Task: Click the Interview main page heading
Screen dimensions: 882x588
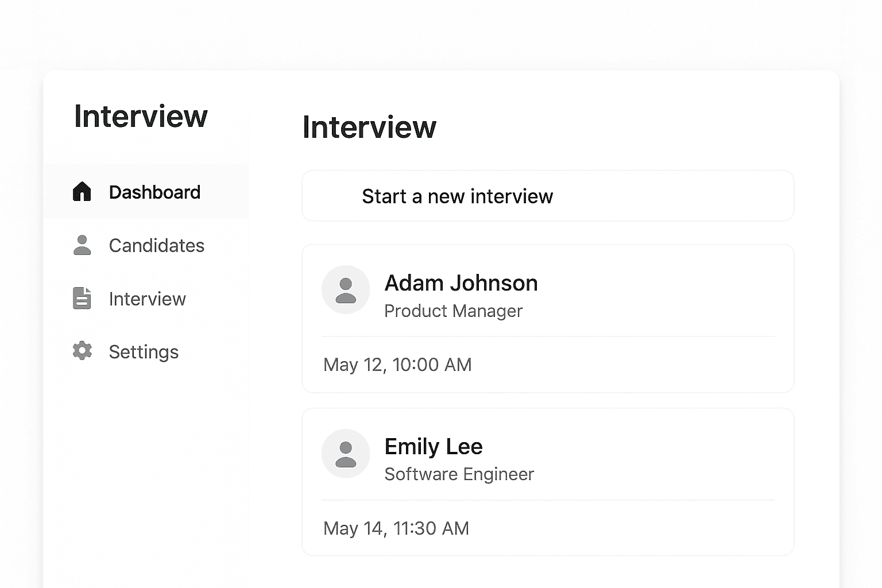Action: (x=369, y=127)
